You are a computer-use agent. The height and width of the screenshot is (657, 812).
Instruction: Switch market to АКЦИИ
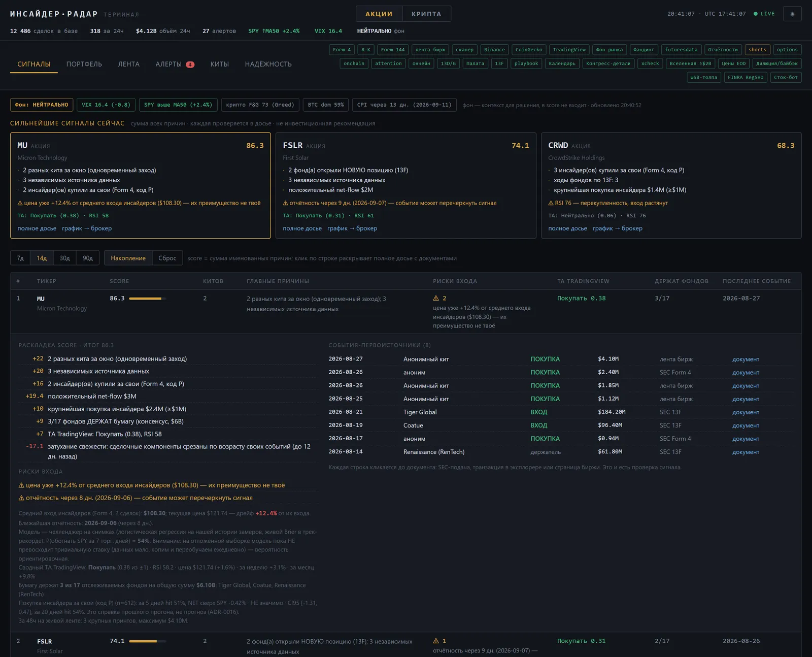coord(379,14)
